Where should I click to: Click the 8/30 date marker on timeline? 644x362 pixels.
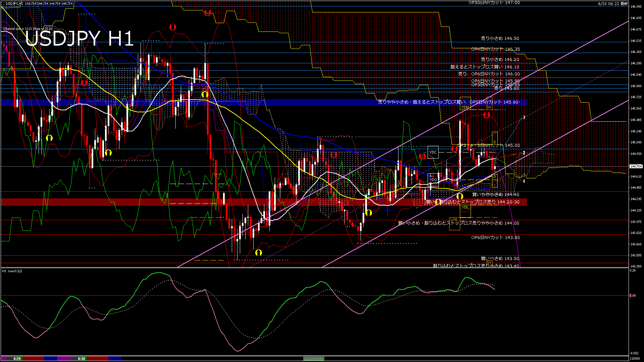click(82, 359)
